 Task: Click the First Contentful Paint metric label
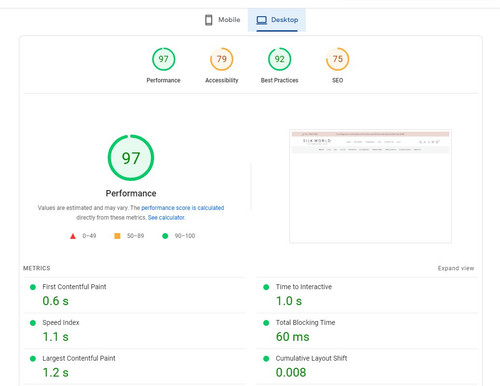[74, 287]
